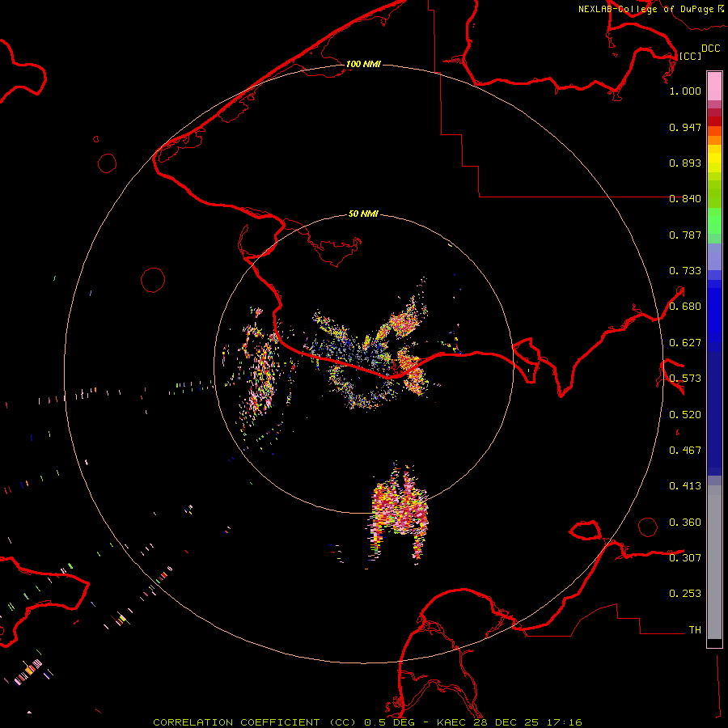Click the 0.520 scale value
The width and height of the screenshot is (728, 728).
685,415
